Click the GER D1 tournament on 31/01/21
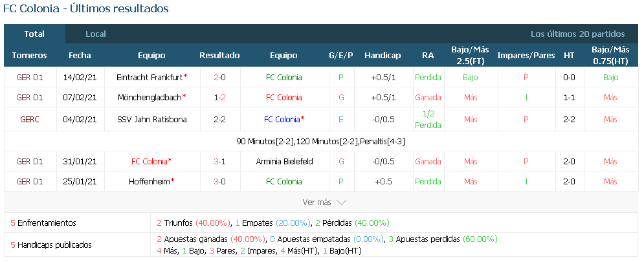The width and height of the screenshot is (644, 262). tap(30, 161)
